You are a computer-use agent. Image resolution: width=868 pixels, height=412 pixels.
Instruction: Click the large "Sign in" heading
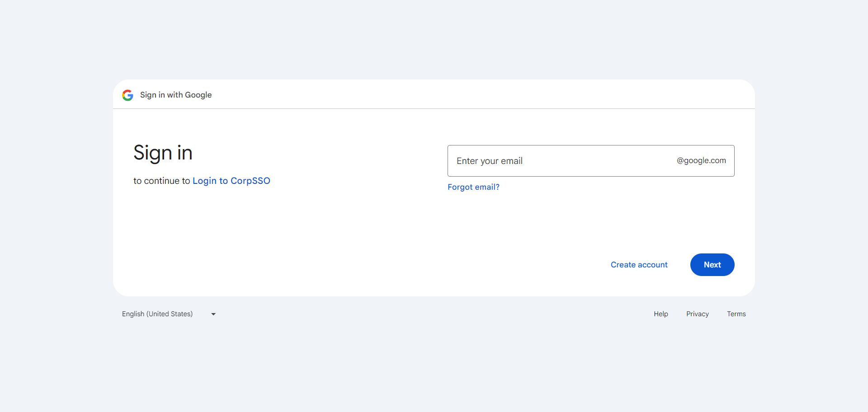coord(163,153)
